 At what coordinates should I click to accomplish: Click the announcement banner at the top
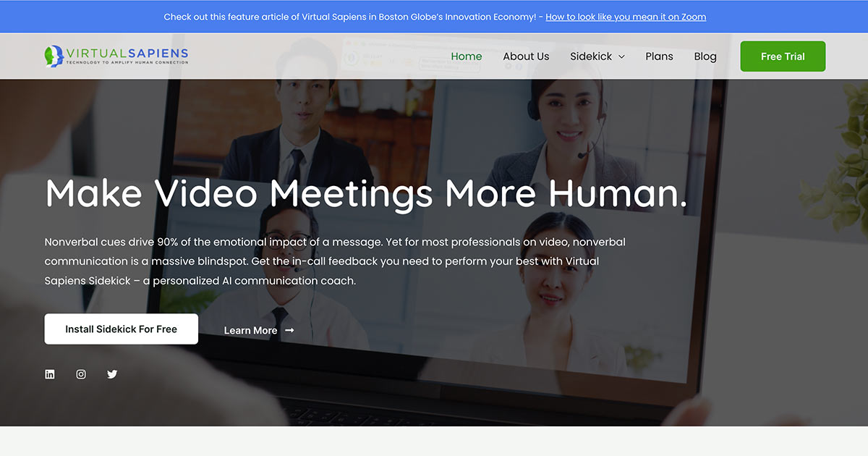pos(434,16)
